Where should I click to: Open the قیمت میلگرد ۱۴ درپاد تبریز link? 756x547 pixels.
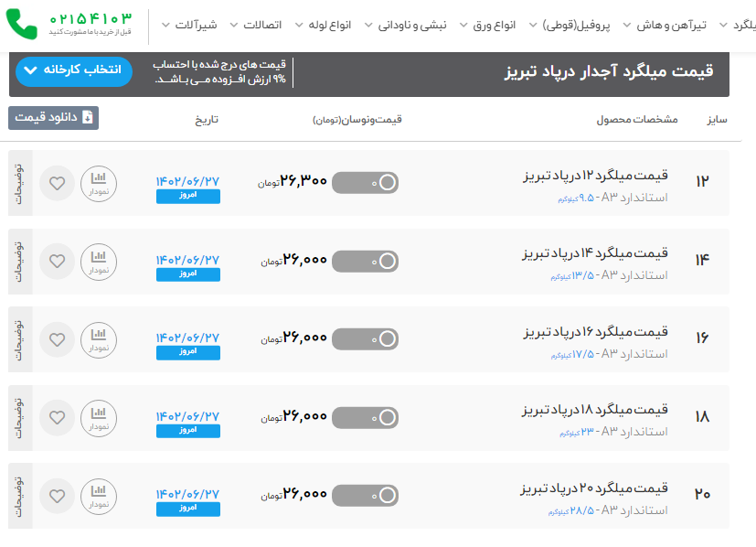point(595,253)
